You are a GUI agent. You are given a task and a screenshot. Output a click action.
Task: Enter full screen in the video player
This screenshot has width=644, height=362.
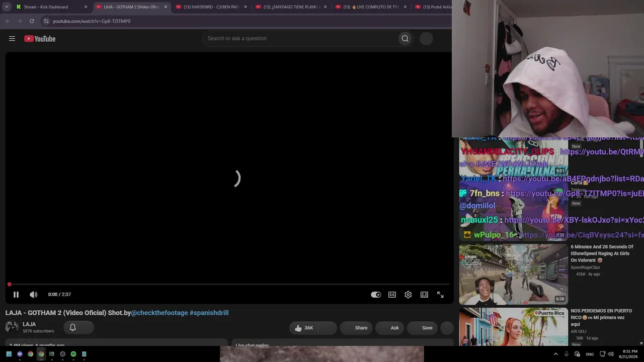440,295
